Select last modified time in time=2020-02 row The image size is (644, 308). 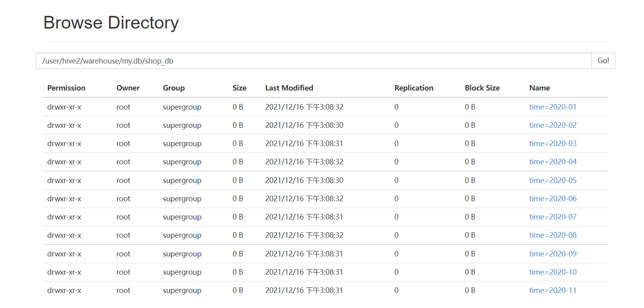tap(304, 125)
